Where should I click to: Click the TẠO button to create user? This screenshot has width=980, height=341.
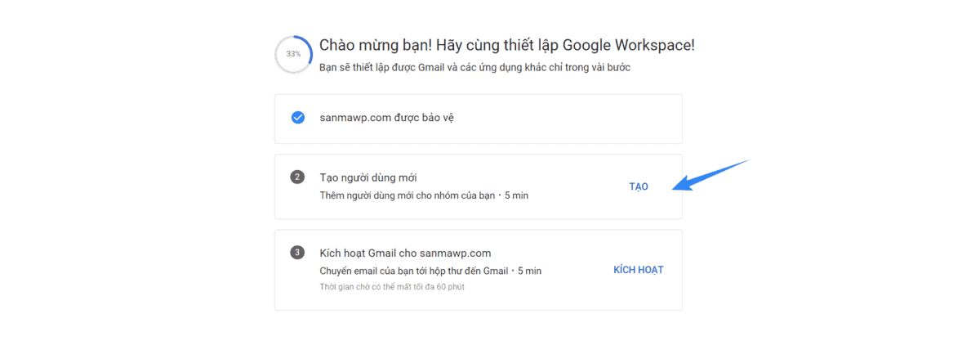click(639, 186)
